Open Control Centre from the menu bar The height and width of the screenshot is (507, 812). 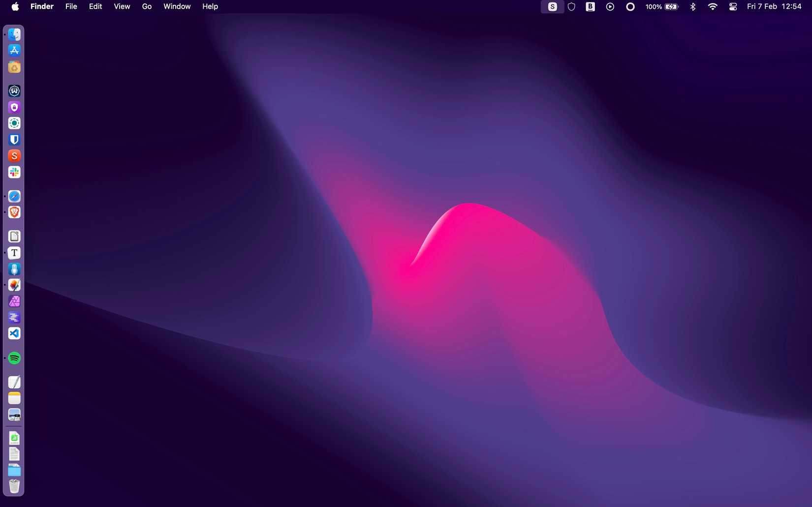pos(732,6)
